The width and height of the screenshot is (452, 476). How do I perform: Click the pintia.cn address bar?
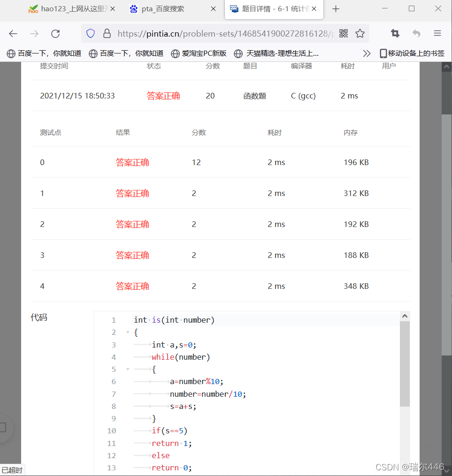pyautogui.click(x=225, y=33)
